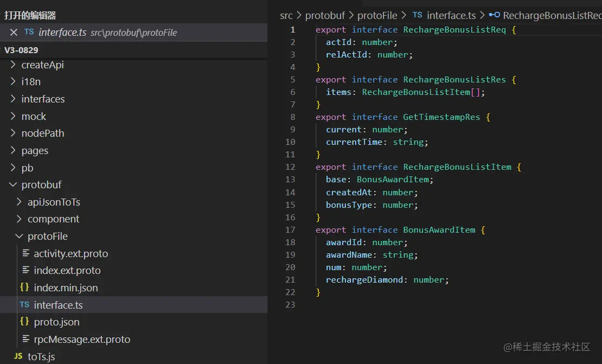Open toTs.js in the file tree
The width and height of the screenshot is (602, 364).
(41, 357)
